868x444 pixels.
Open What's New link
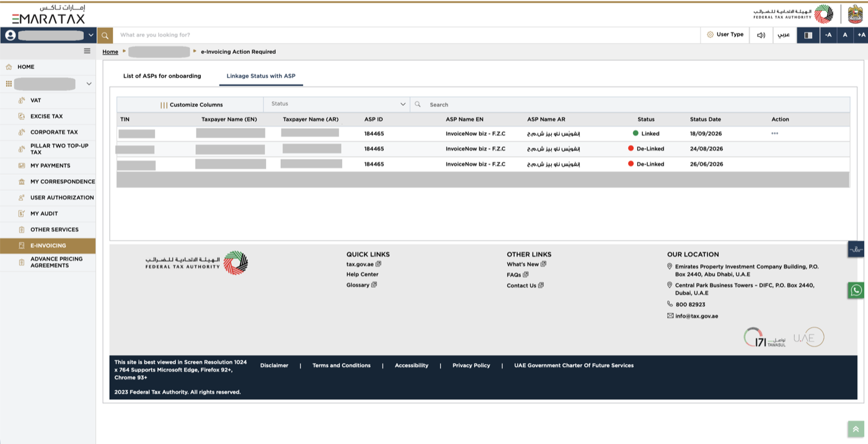click(526, 264)
